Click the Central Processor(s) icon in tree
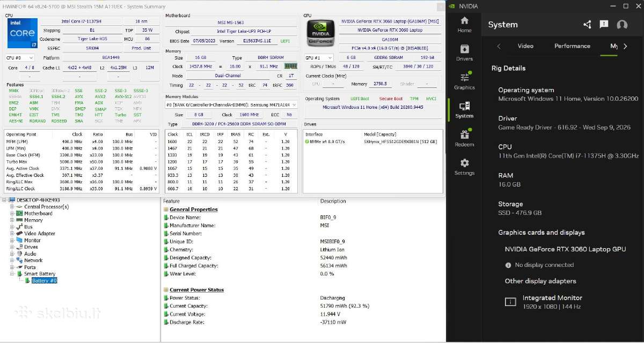The image size is (644, 343). [x=19, y=206]
